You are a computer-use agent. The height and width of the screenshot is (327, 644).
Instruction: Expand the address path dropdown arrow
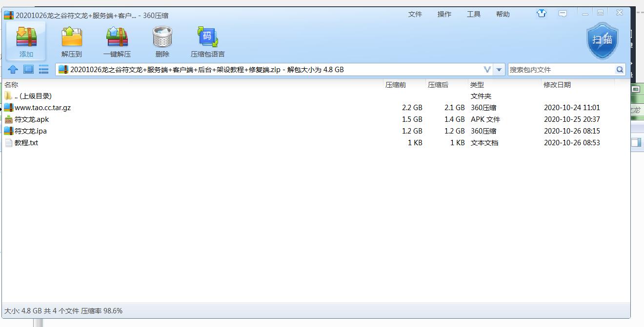499,70
